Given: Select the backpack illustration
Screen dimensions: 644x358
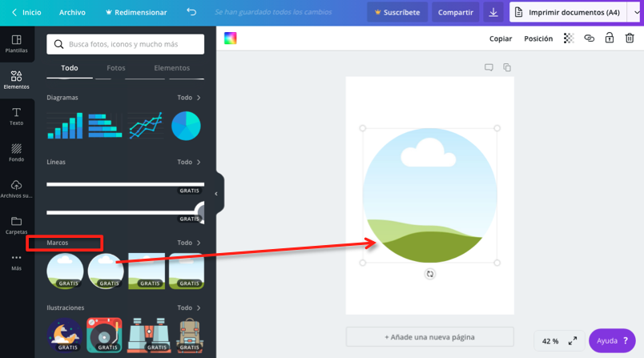Looking at the screenshot, I should click(x=190, y=336).
